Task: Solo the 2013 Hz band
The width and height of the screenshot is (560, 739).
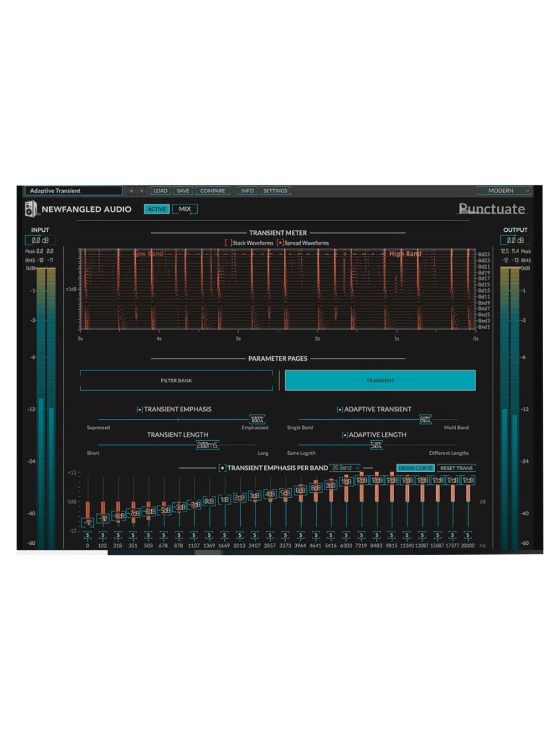Action: point(239,535)
